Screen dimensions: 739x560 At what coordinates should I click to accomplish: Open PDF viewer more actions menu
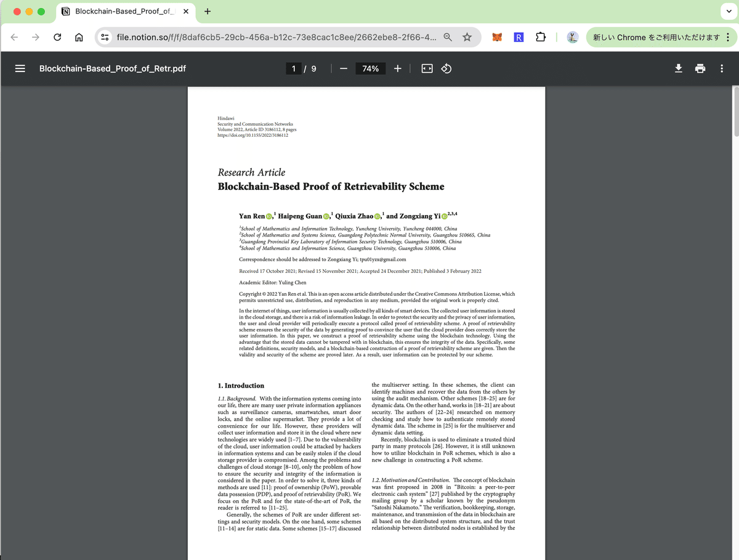[x=722, y=68]
